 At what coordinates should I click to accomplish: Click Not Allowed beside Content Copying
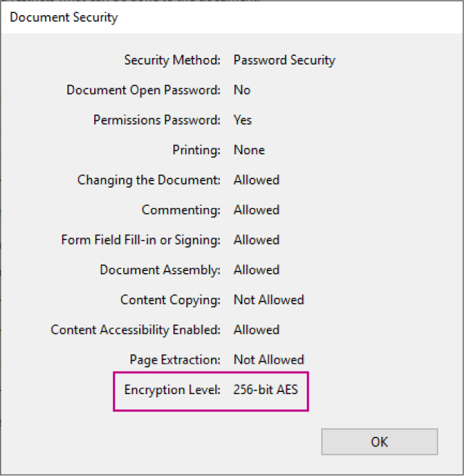pyautogui.click(x=269, y=300)
